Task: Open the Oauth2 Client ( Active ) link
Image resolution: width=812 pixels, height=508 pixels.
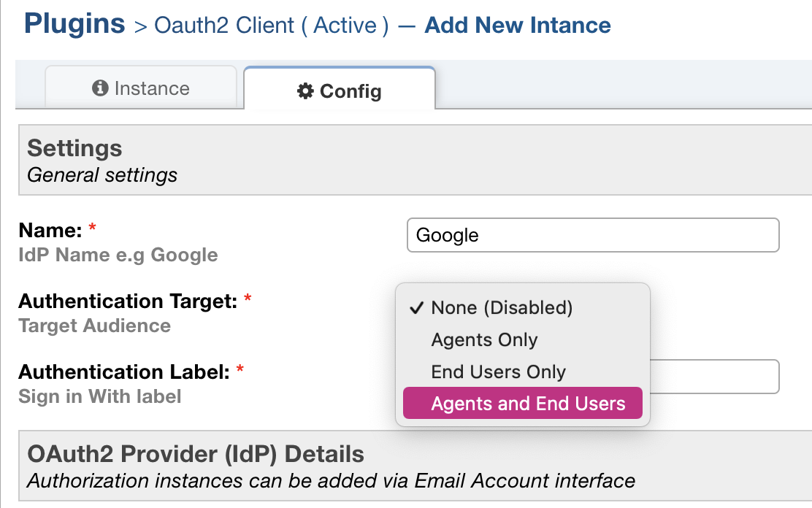Action: pos(272,26)
